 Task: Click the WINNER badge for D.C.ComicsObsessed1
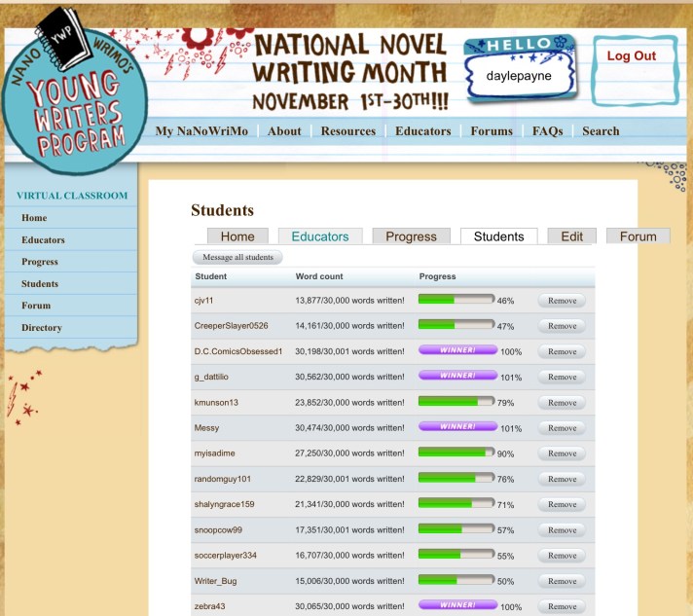click(x=457, y=350)
